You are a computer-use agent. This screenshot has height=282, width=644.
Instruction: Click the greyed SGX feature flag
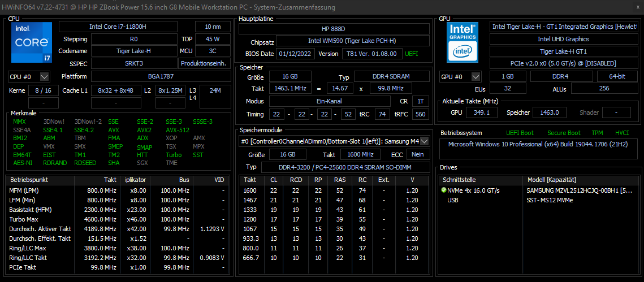point(142,163)
